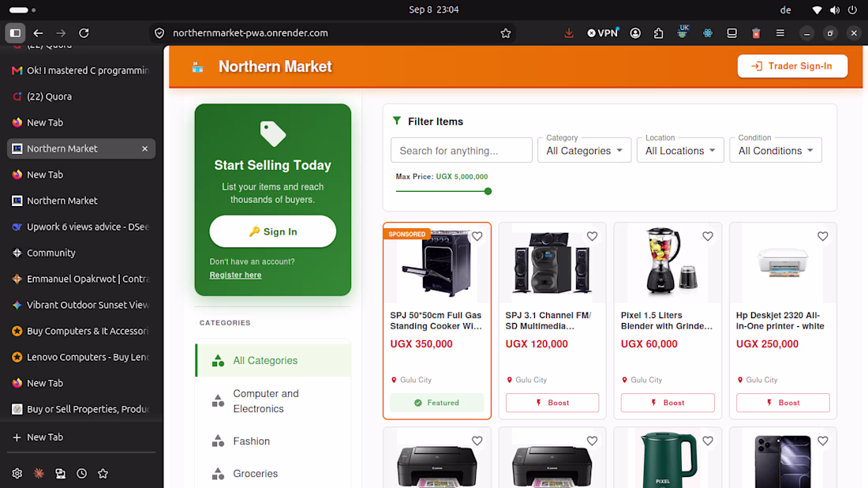Switch to Buy Computers & It Accessories tab

pos(80,331)
